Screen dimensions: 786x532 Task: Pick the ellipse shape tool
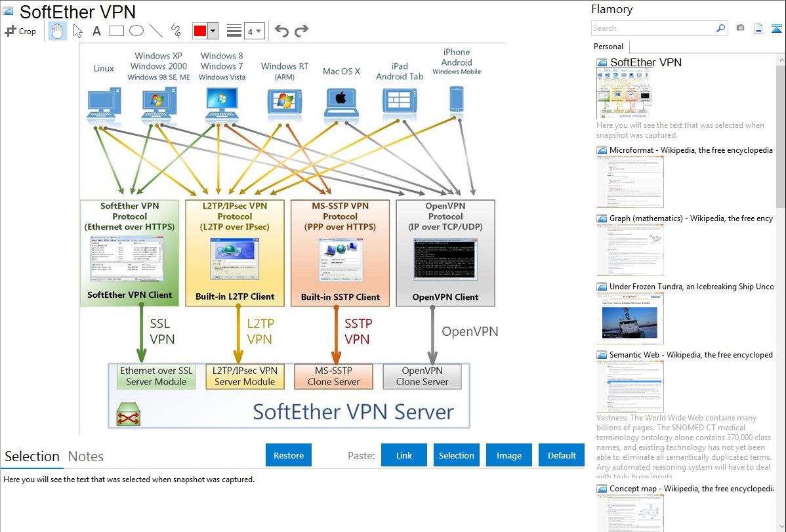136,31
